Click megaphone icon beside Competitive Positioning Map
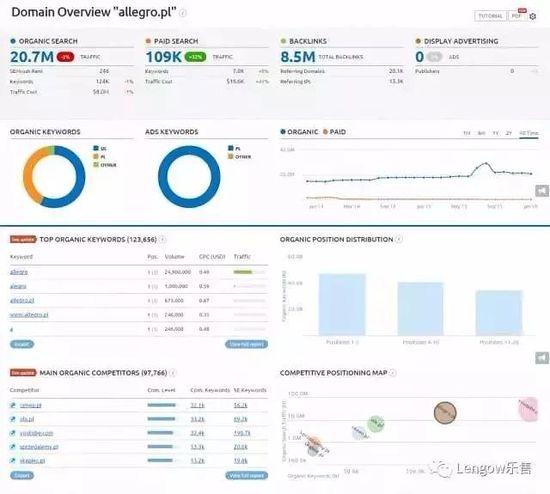This screenshot has height=494, width=550. click(542, 358)
